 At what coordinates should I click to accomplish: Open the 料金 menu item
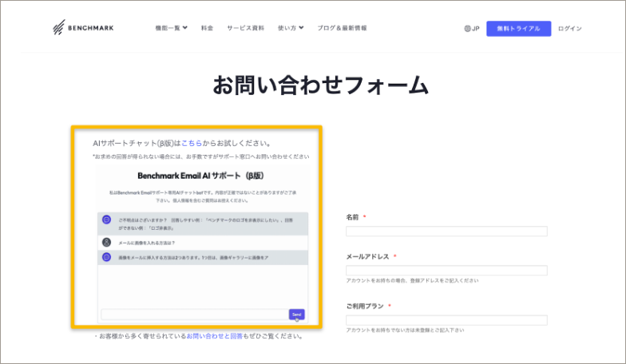(x=208, y=28)
